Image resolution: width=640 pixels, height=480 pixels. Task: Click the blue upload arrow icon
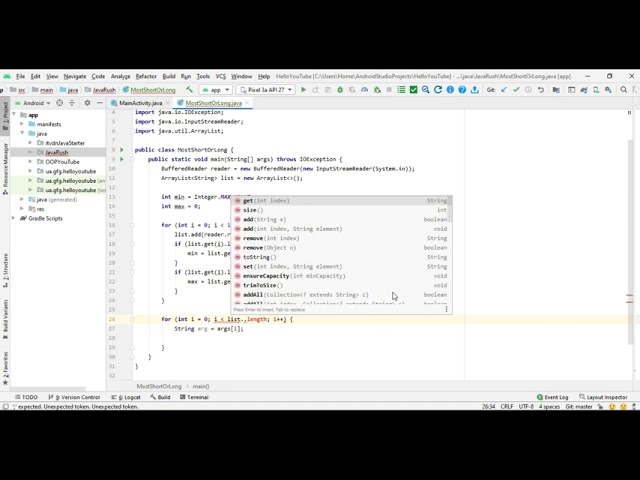pos(474,89)
